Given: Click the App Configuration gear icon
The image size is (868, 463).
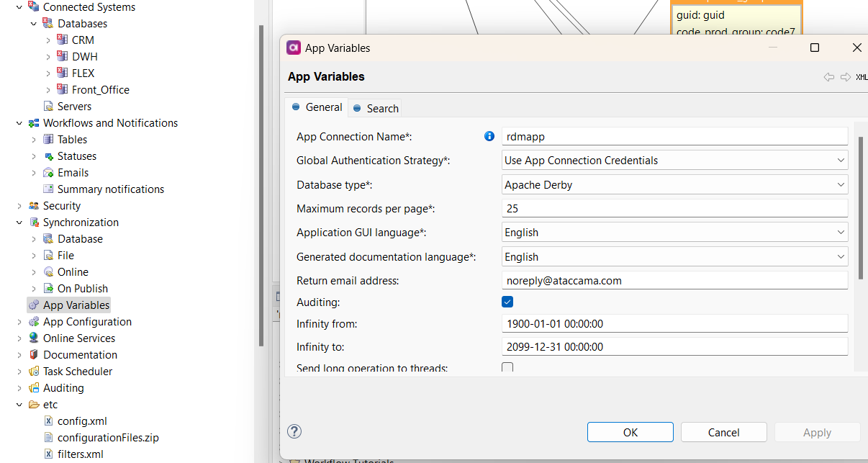Looking at the screenshot, I should click(x=34, y=322).
